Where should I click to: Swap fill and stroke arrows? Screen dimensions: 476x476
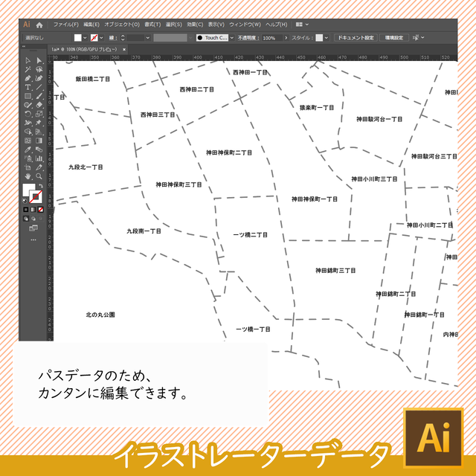coord(41,186)
